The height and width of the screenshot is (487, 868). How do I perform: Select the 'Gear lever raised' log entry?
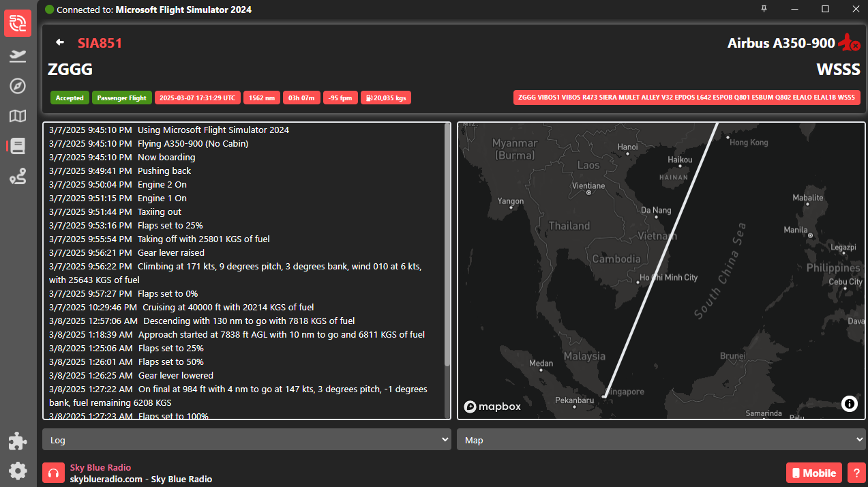point(127,252)
